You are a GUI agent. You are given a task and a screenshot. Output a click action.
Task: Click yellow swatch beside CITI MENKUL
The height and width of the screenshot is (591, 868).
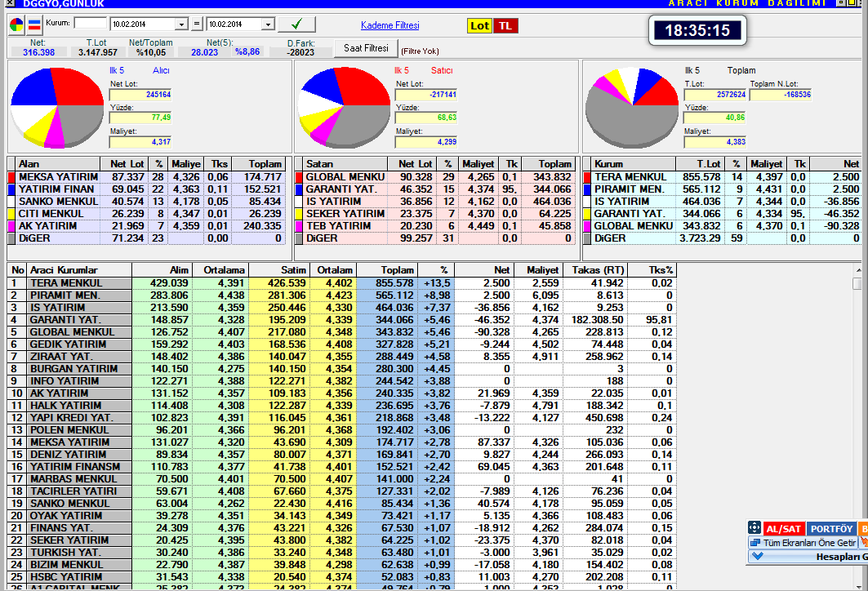pos(11,214)
